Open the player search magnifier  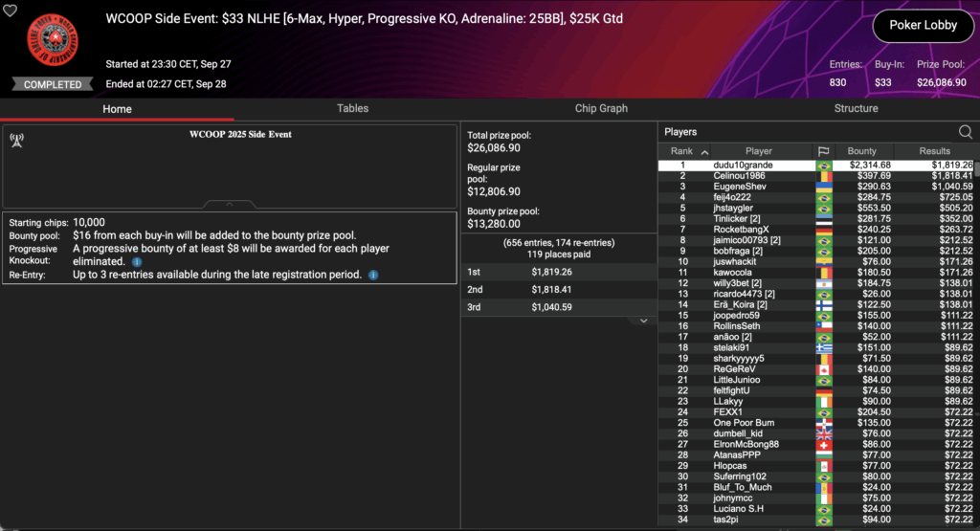pos(965,132)
